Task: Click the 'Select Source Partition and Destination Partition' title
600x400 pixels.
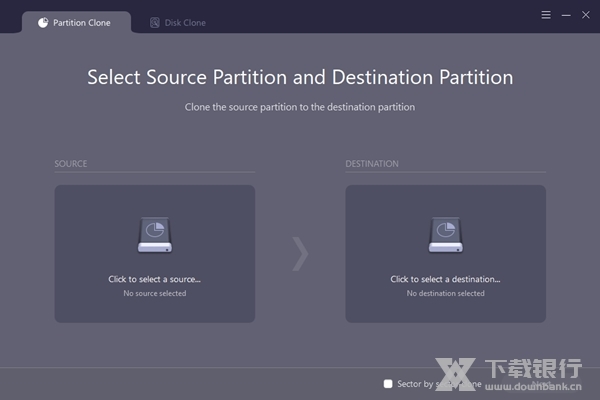Action: pyautogui.click(x=300, y=77)
